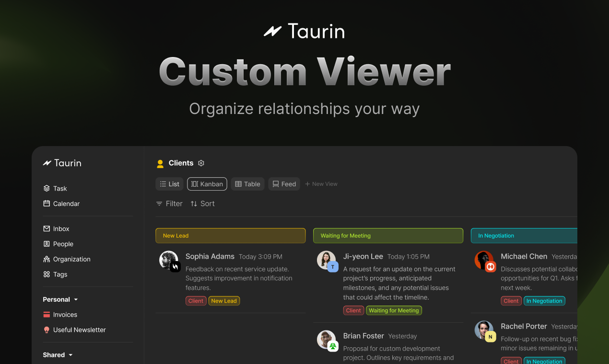Click the Client tag on Sophia Adams' card

(x=196, y=301)
